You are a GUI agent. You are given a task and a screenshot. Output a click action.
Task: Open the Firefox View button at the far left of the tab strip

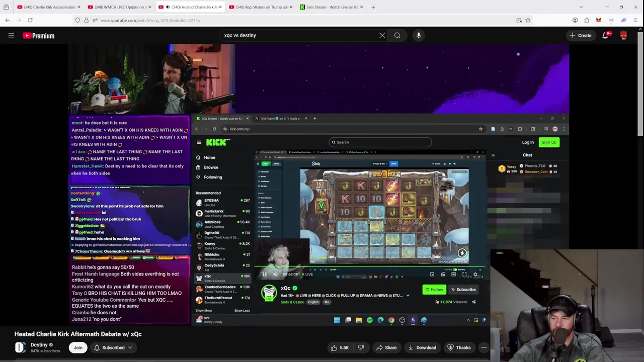point(6,7)
